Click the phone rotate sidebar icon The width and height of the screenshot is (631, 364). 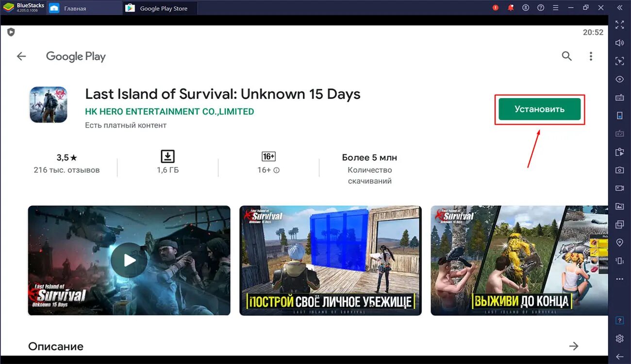(619, 116)
